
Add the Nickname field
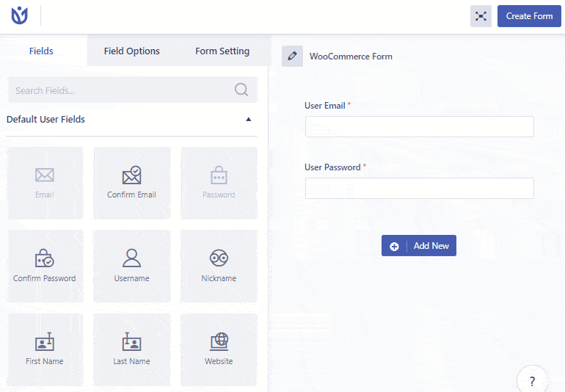[x=219, y=266]
